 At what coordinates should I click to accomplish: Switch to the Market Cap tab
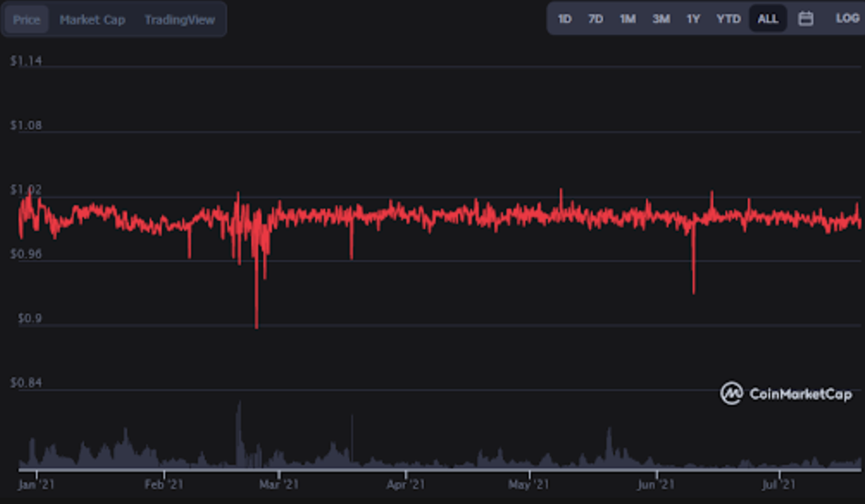[x=92, y=19]
